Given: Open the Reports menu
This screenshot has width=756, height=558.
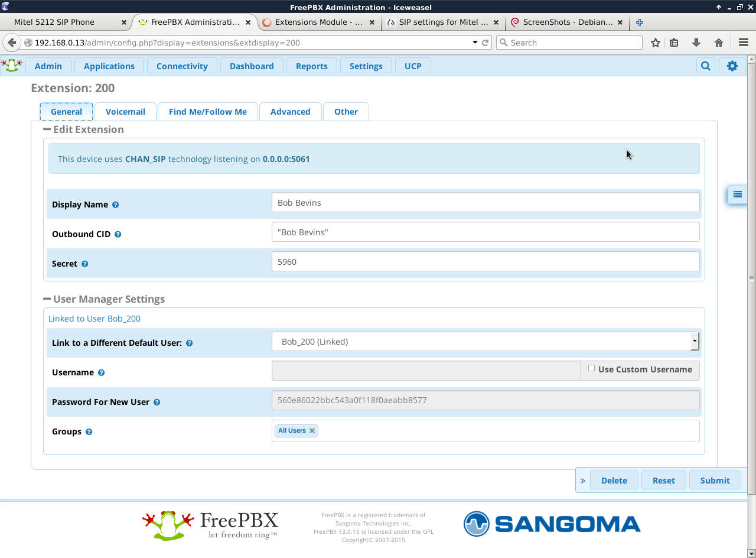Looking at the screenshot, I should coord(312,66).
